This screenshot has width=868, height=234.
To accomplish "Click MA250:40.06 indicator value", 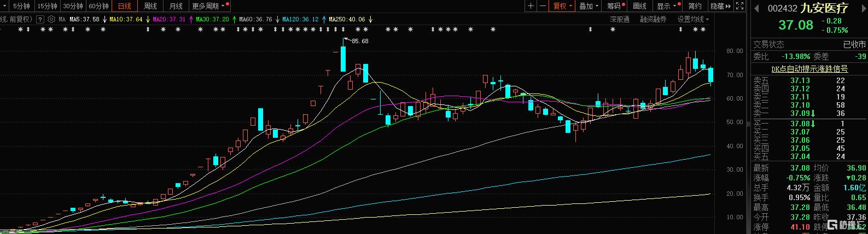I will point(347,19).
